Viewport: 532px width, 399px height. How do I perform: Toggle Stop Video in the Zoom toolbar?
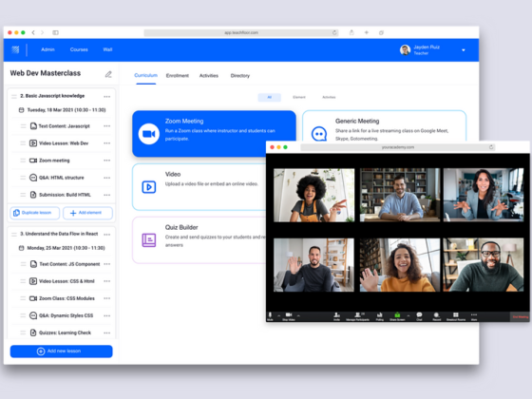289,316
